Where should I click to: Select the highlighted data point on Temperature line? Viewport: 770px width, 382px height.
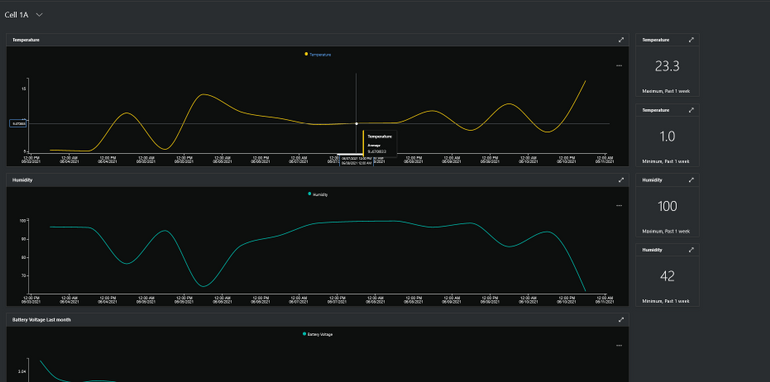[357, 124]
